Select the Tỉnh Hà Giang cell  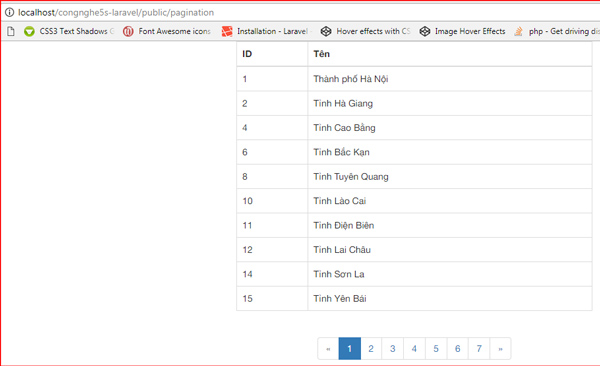pos(450,103)
